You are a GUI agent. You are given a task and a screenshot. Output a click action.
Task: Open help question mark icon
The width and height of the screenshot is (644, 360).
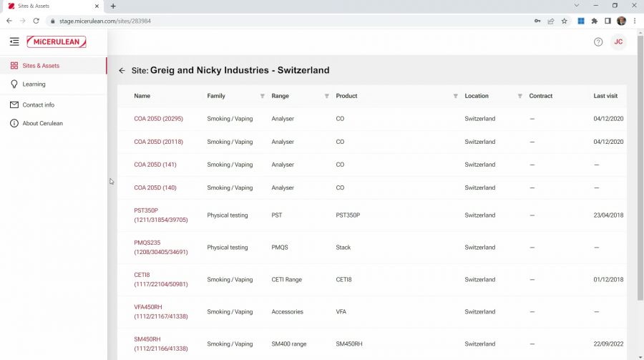(598, 42)
